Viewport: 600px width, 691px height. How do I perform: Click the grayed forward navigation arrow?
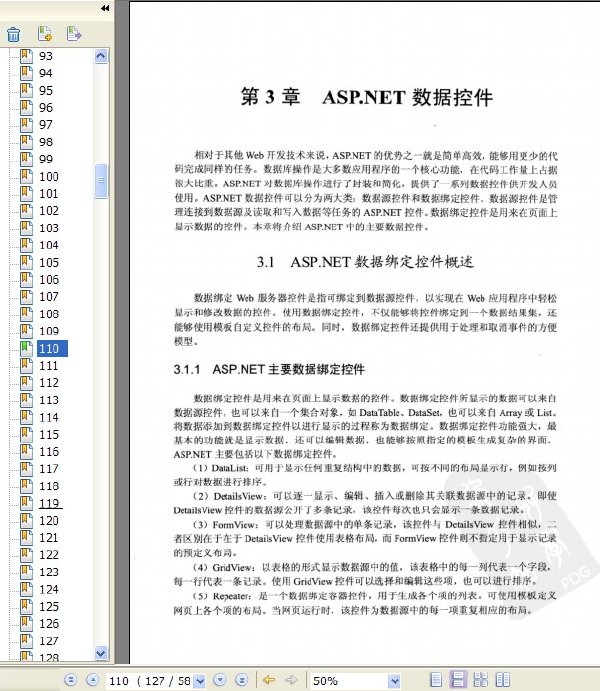pos(291,680)
